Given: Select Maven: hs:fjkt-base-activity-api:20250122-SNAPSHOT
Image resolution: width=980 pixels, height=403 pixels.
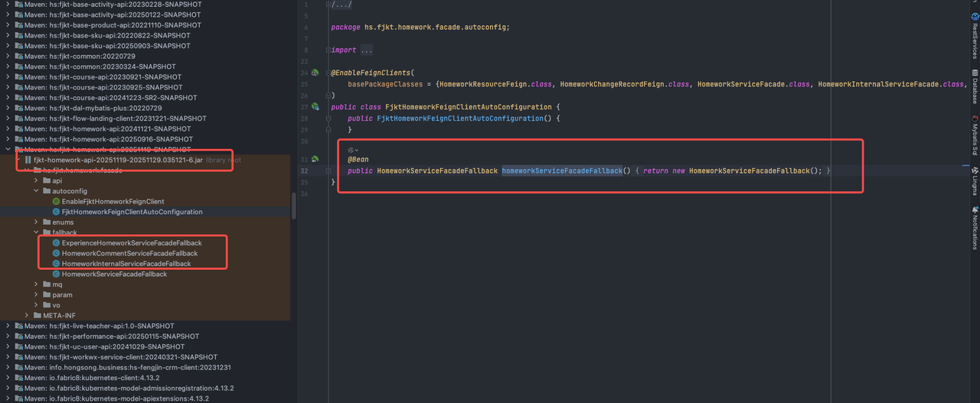Looking at the screenshot, I should [113, 15].
